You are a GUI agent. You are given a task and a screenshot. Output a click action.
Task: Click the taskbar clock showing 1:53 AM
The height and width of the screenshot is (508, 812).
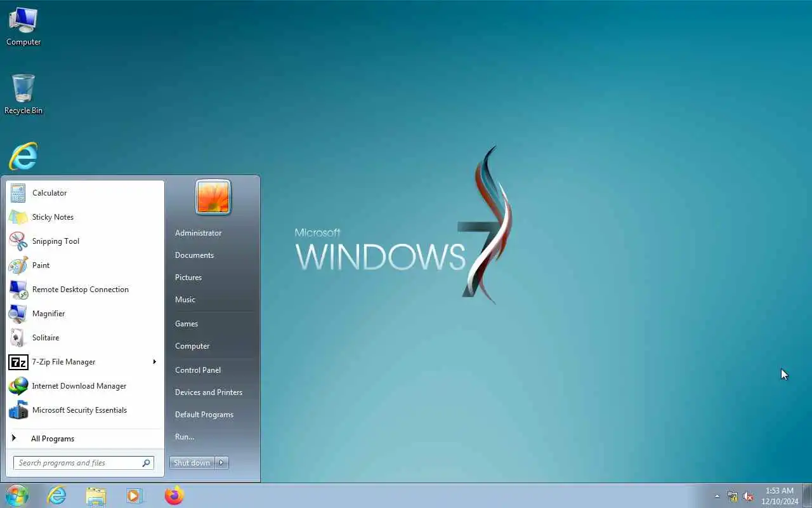[780, 496]
